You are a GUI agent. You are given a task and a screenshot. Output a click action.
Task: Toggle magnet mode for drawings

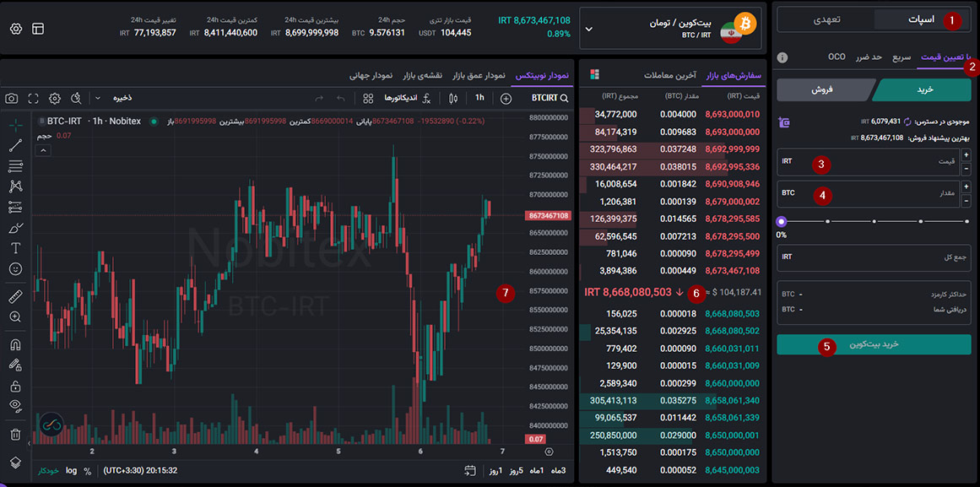tap(16, 344)
